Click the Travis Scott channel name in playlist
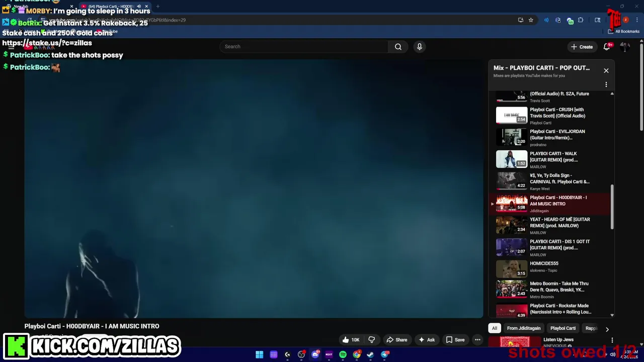 coord(539,101)
